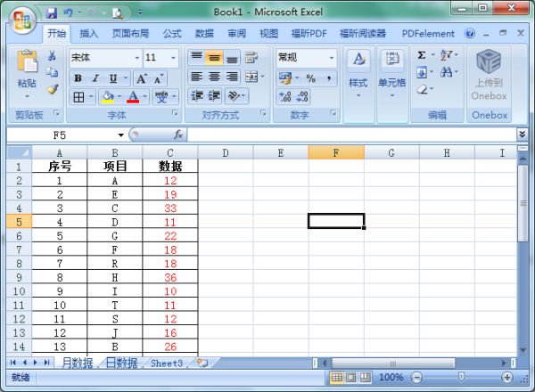This screenshot has width=535, height=392.
Task: Open Find and Select binoculars
Action: tap(447, 72)
